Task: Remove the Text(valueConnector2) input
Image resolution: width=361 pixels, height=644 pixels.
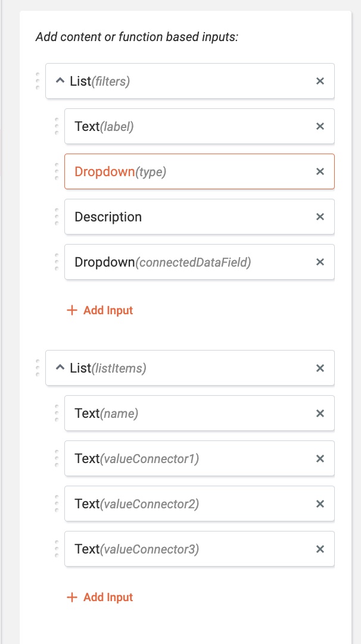Action: pos(320,504)
